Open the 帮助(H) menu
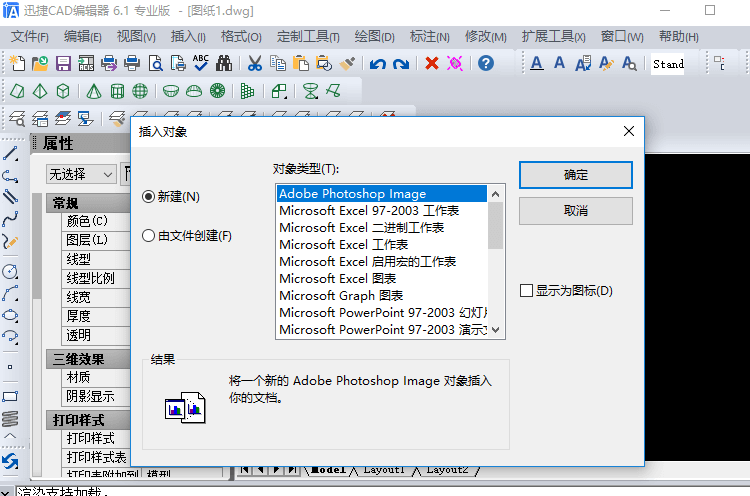This screenshot has width=750, height=496. (x=678, y=37)
